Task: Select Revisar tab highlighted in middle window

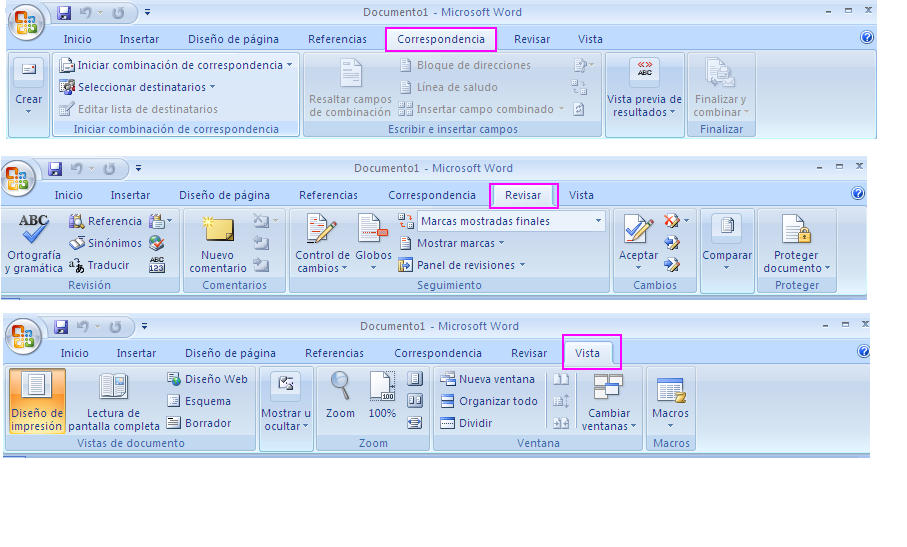Action: (x=523, y=195)
